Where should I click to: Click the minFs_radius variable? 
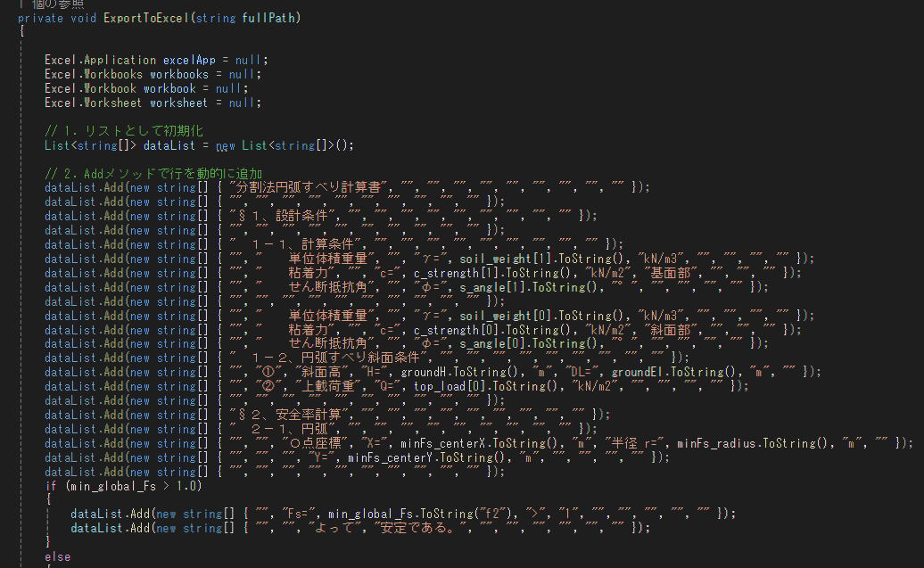click(x=721, y=443)
